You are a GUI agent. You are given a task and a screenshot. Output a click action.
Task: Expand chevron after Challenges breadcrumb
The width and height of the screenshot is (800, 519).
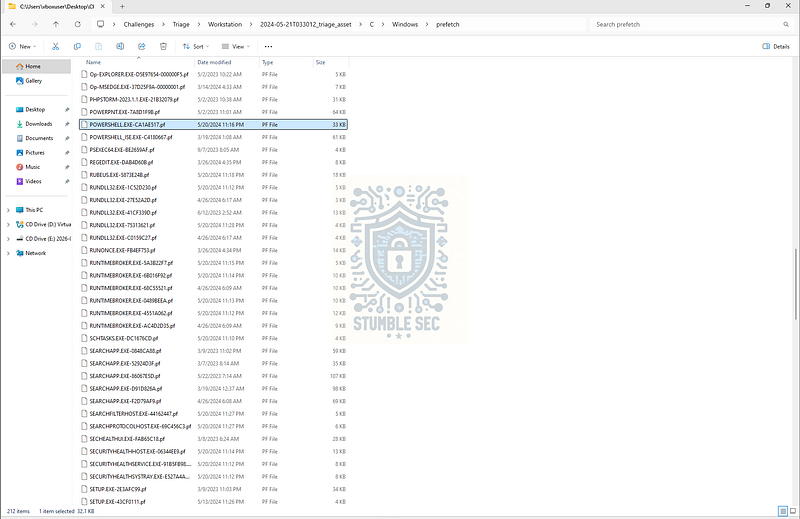point(163,24)
